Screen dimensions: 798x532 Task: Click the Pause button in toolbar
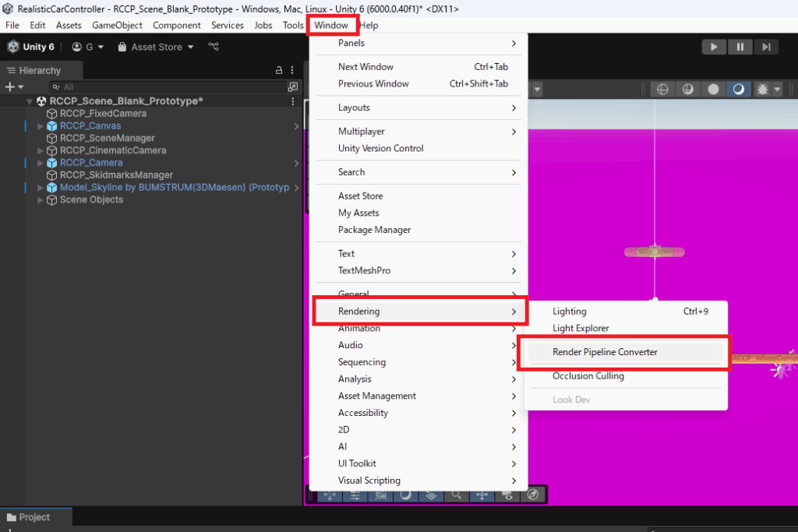pos(740,47)
